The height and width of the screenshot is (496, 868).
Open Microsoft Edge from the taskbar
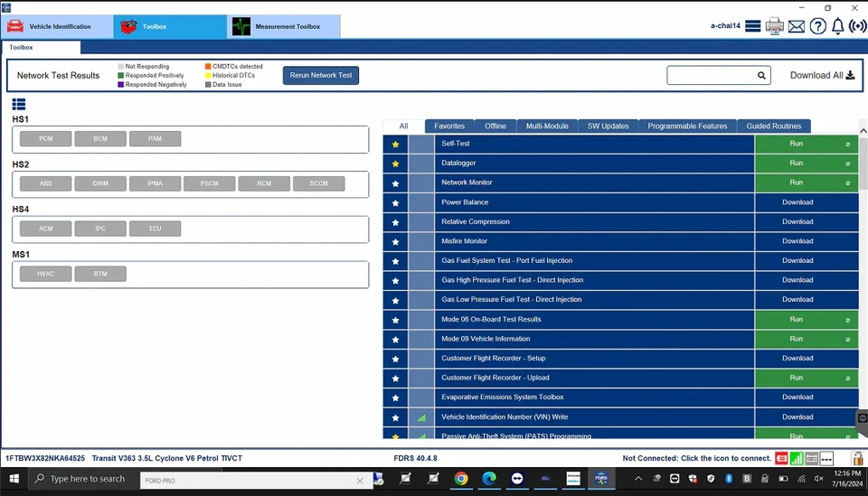click(489, 479)
